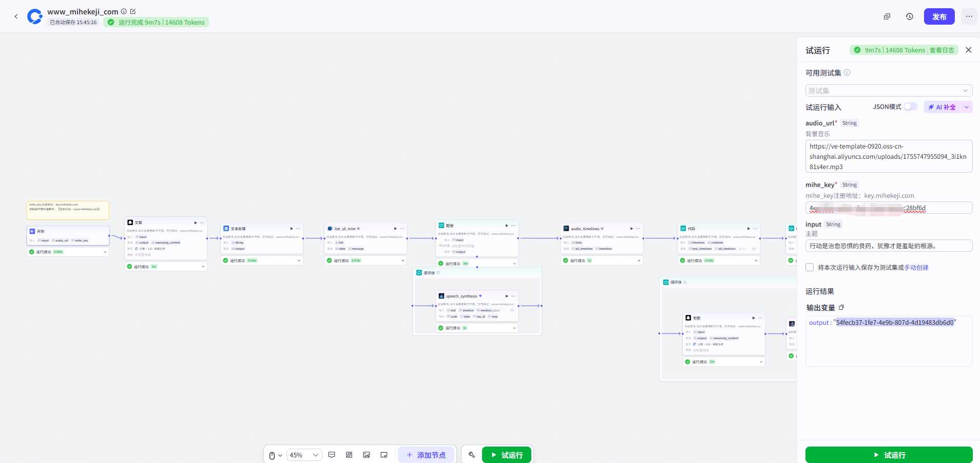Open the run history clock icon
980x463 pixels.
[x=909, y=16]
